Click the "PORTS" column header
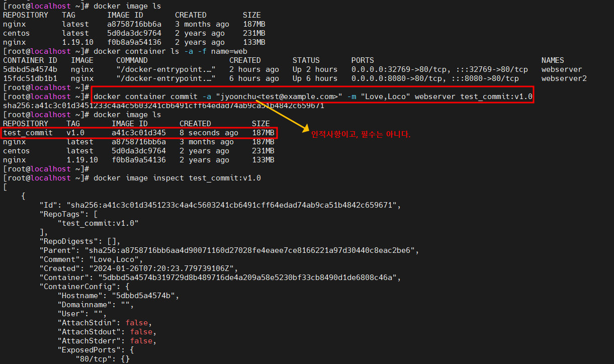This screenshot has height=364, width=614. click(x=363, y=60)
